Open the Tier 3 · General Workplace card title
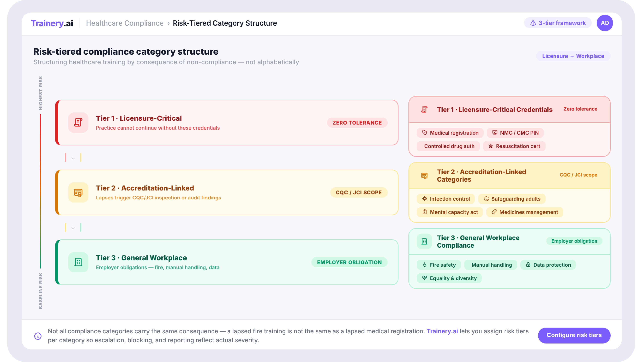 click(x=141, y=258)
